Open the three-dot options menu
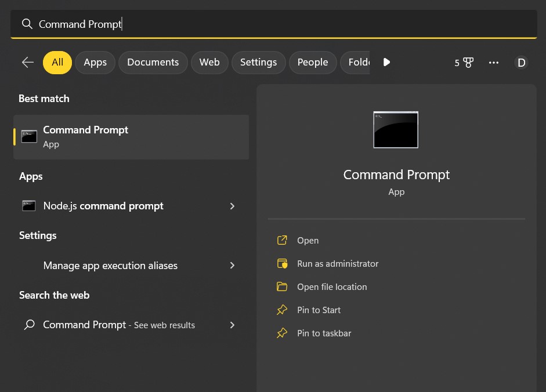The image size is (546, 392). pos(493,62)
